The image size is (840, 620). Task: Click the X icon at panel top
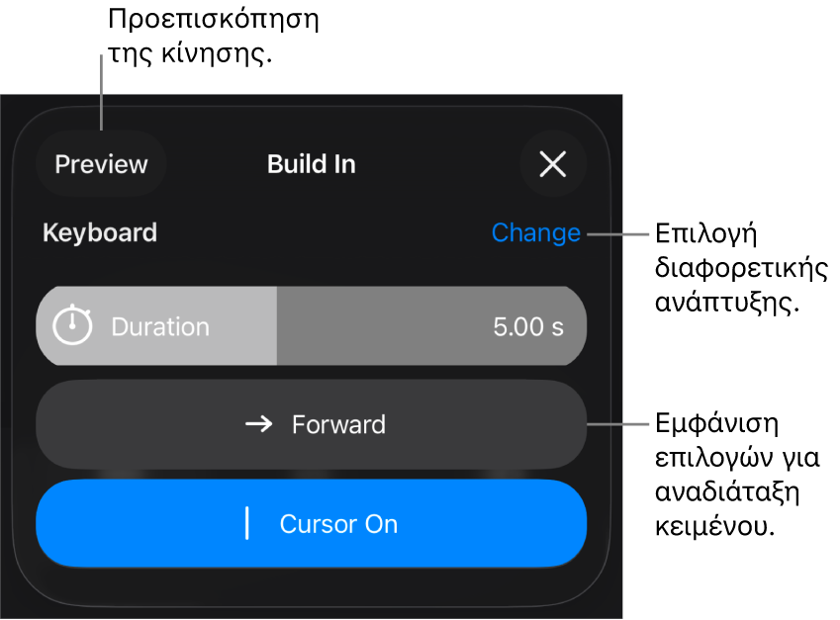[552, 164]
